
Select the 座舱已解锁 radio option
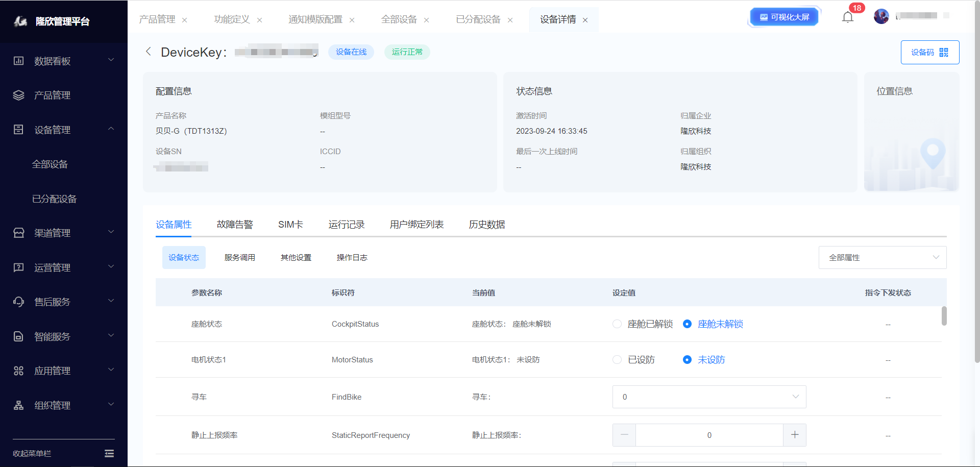click(617, 324)
